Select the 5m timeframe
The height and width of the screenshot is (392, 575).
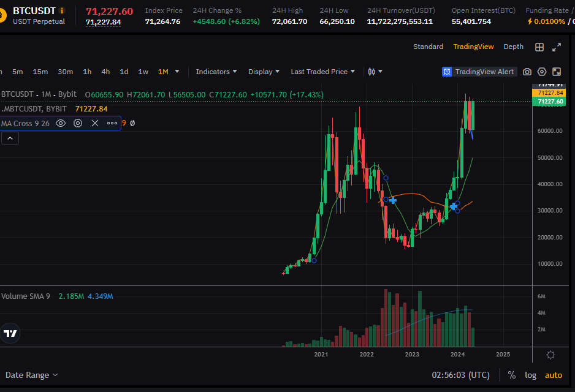click(18, 72)
